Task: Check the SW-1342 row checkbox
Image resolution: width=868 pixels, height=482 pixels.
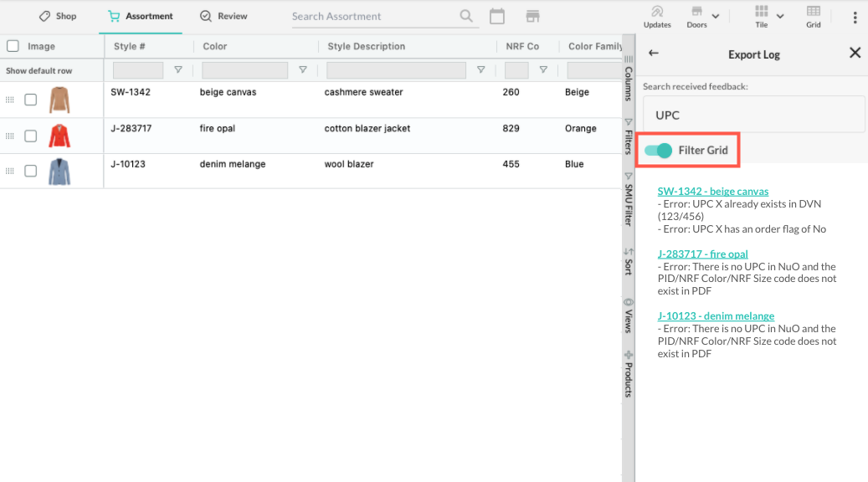Action: point(30,100)
